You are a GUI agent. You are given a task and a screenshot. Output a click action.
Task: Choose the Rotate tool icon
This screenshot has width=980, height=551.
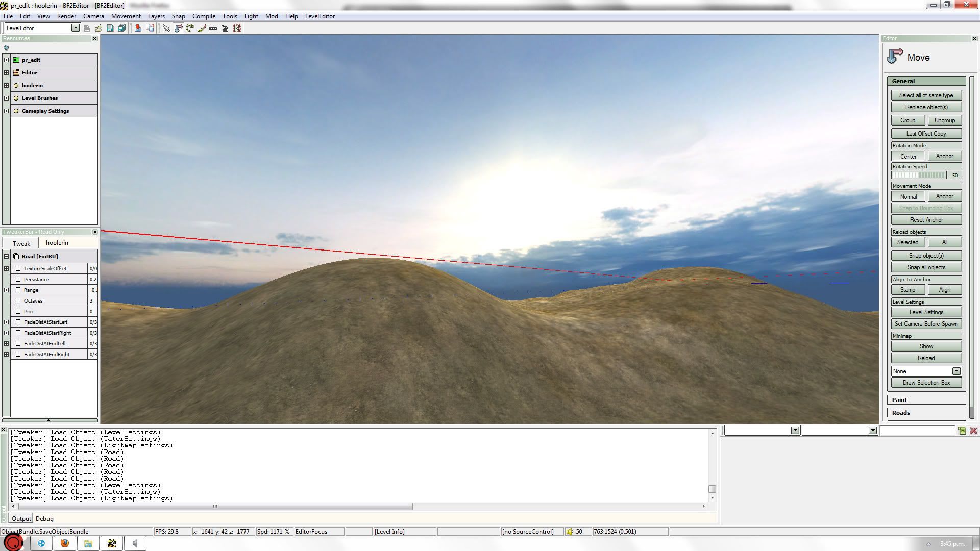coord(190,29)
